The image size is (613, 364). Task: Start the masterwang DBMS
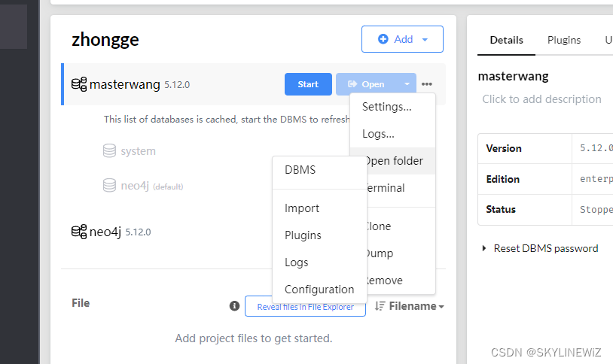[308, 84]
